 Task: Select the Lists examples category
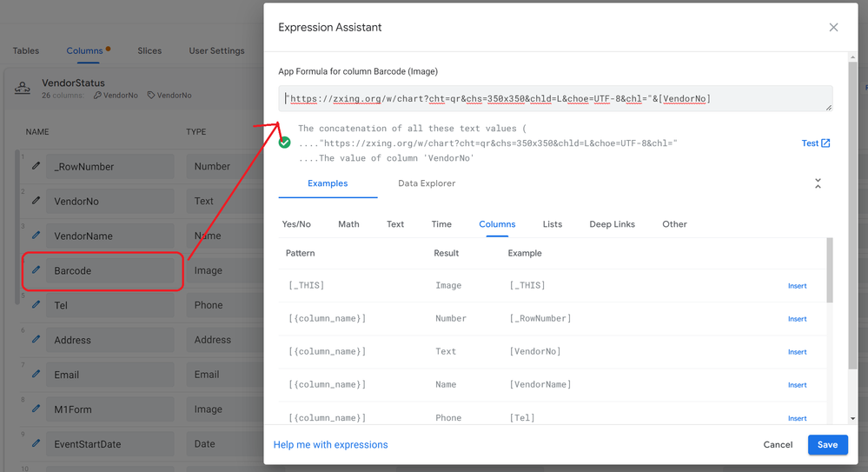pos(553,224)
